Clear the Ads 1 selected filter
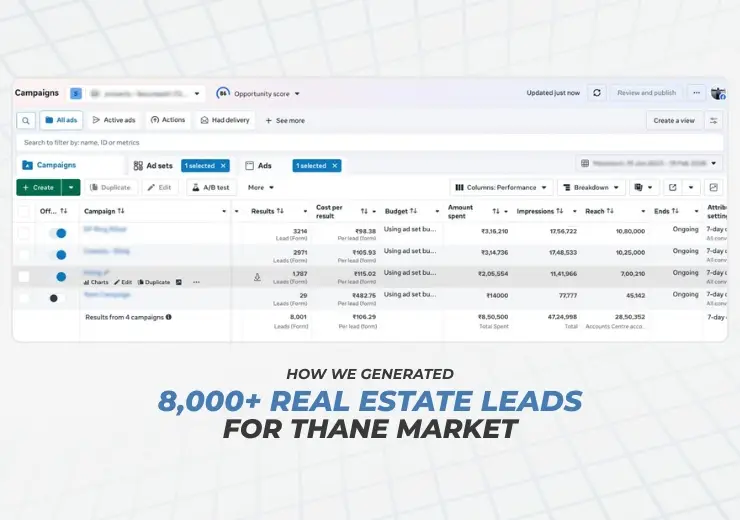 [x=335, y=166]
